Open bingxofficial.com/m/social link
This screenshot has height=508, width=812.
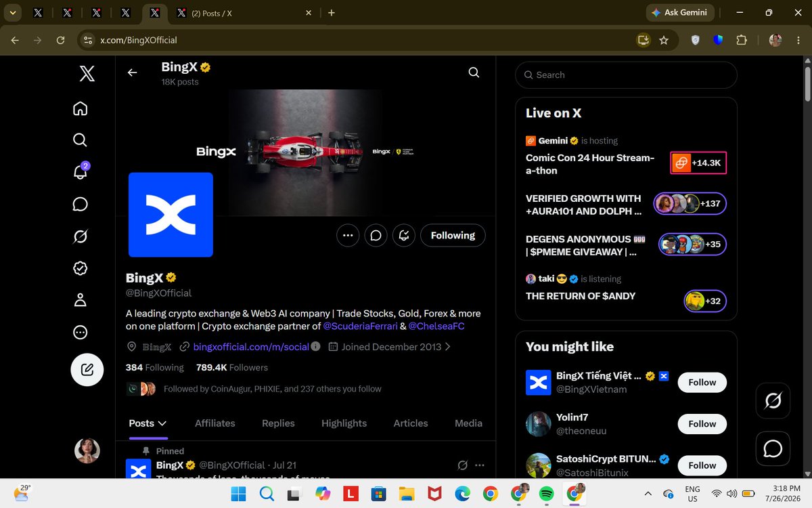point(251,347)
